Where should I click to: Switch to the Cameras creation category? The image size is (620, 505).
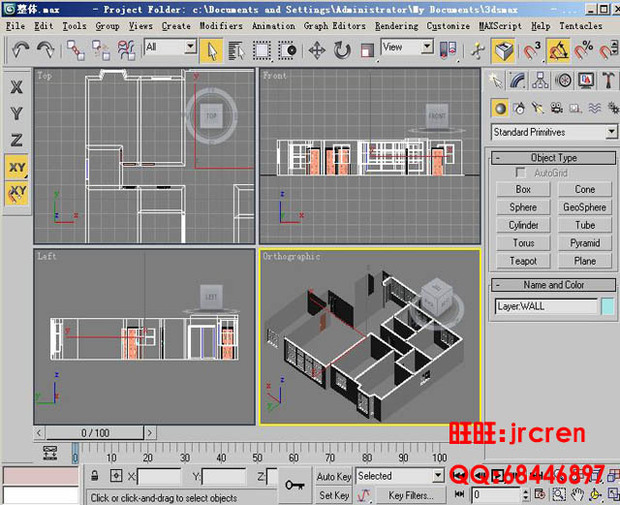(x=557, y=108)
